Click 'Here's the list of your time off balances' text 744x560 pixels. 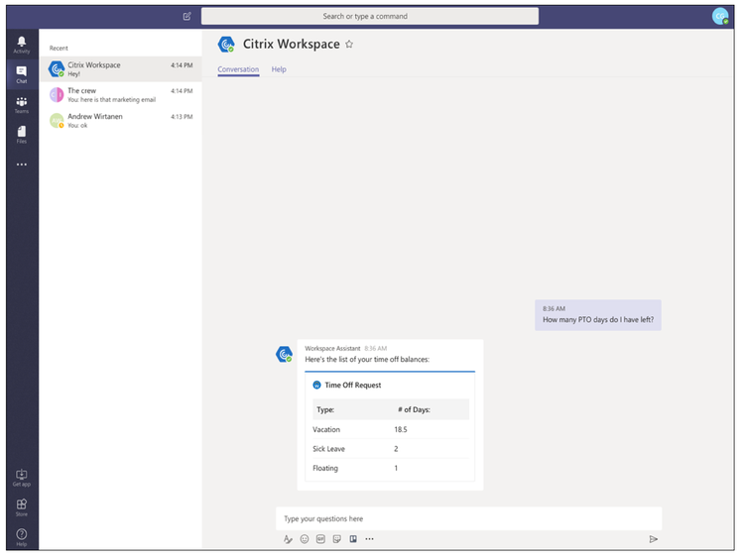click(x=367, y=360)
